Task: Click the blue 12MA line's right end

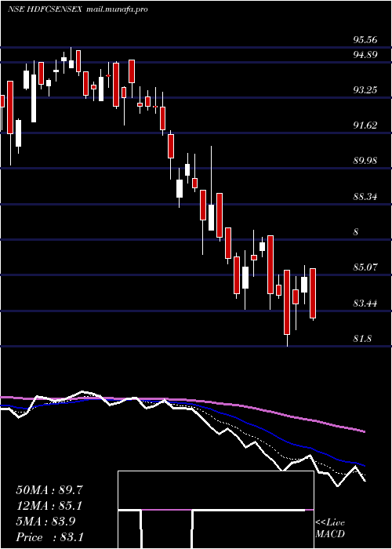Action: (365, 466)
